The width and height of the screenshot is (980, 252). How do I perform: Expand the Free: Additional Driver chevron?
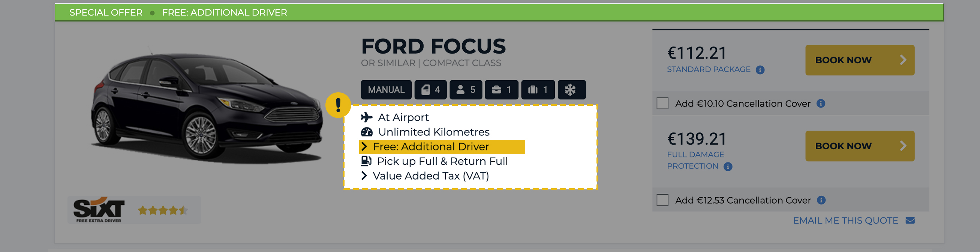[x=365, y=146]
